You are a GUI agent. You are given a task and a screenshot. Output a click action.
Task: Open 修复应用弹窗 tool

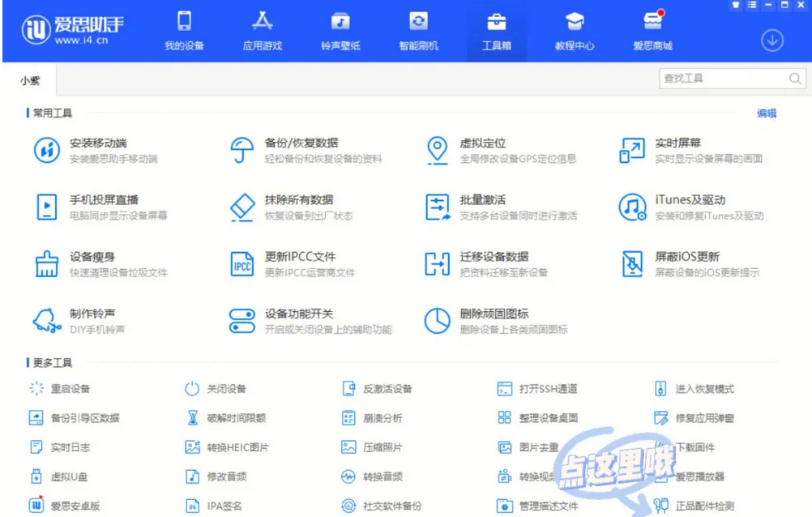click(x=694, y=418)
